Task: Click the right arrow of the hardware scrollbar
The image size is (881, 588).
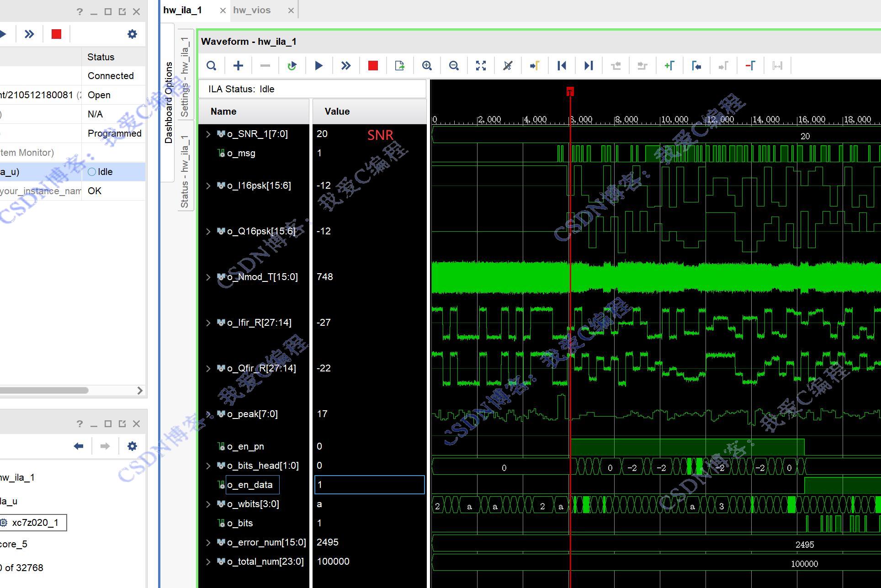Action: tap(140, 391)
